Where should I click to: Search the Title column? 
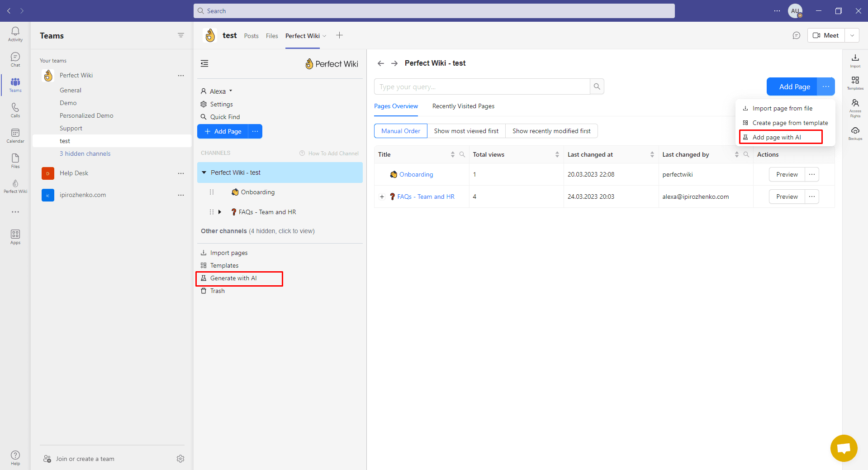462,154
